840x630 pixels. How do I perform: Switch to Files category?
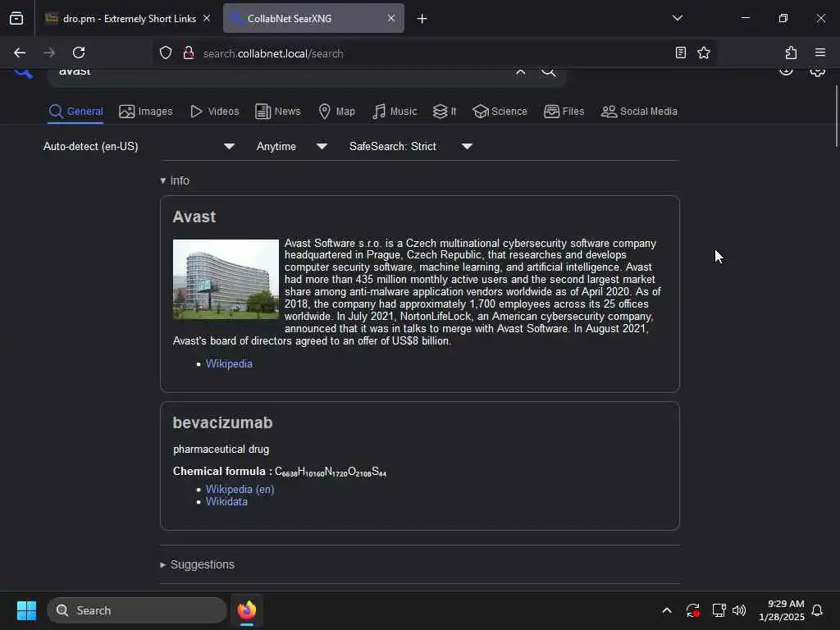point(564,112)
